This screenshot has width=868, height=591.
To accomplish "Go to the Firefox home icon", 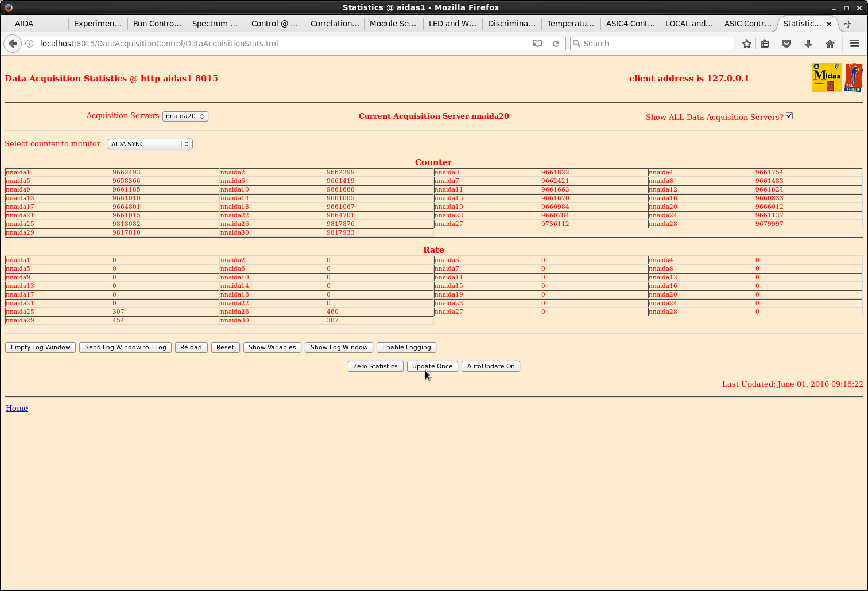I will click(830, 44).
